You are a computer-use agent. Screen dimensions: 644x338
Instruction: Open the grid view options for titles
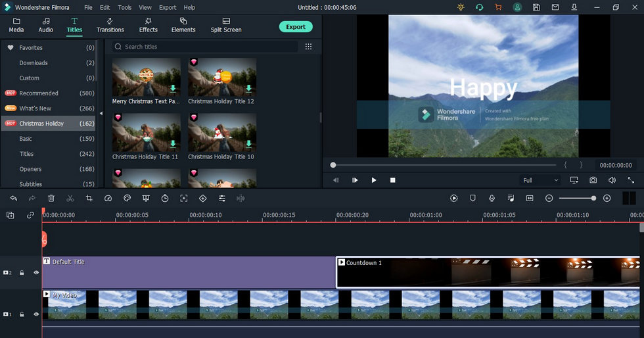pos(308,47)
